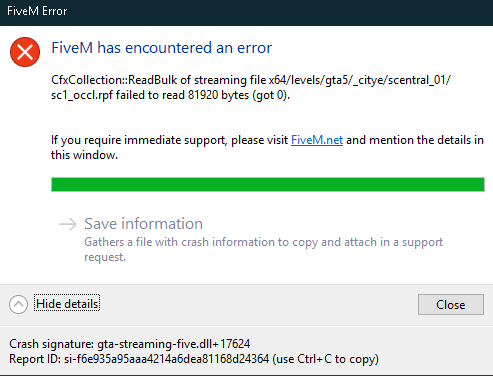Click 'mention the details in' text after link
The width and height of the screenshot is (493, 377).
coord(426,140)
